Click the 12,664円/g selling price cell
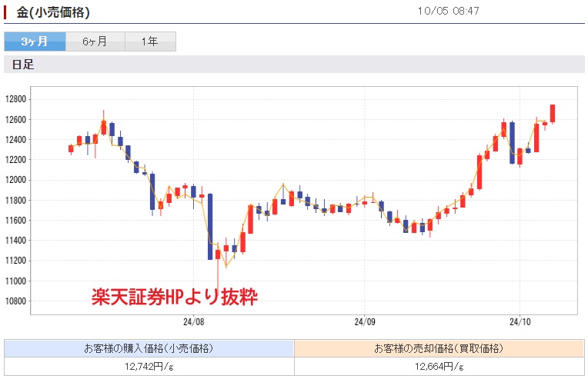Viewport: 588px width, 389px height. coord(439,366)
